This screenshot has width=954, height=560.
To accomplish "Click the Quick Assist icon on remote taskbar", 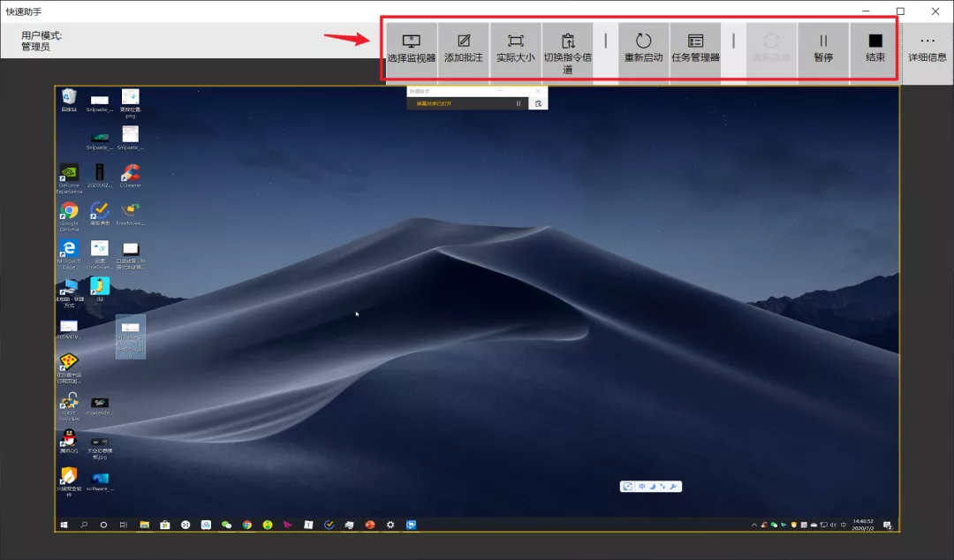I will tap(412, 525).
